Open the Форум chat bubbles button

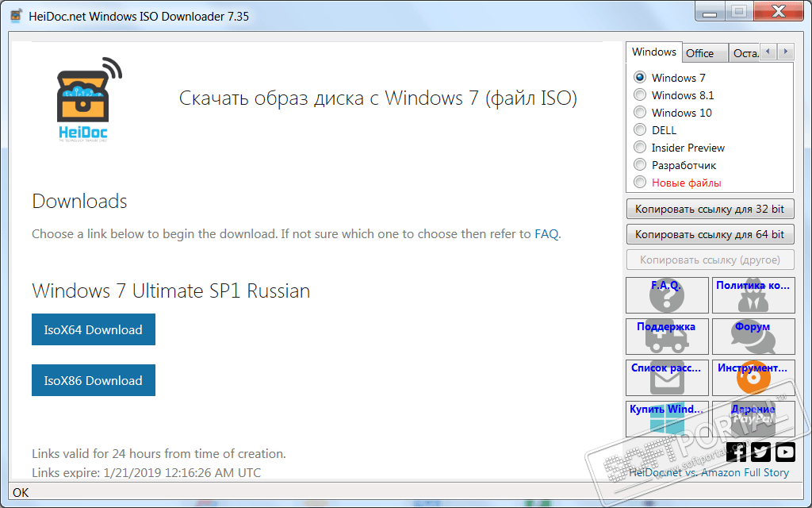coord(753,337)
